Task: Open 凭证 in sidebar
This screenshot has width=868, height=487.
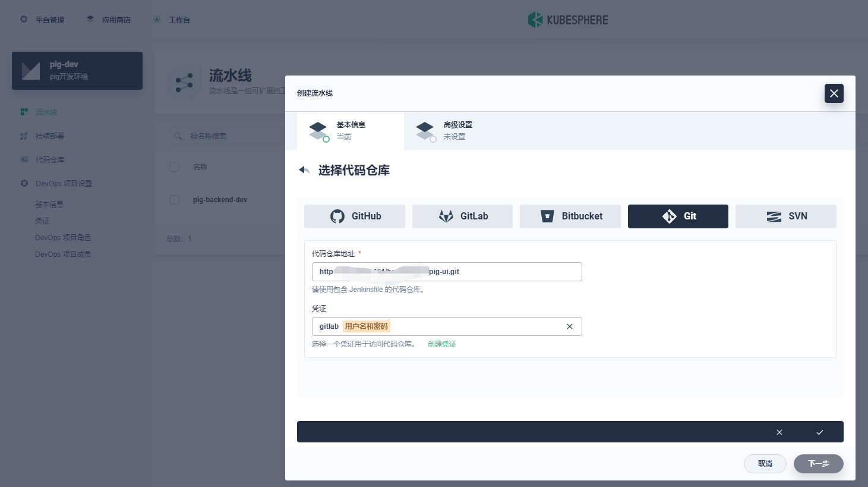Action: pyautogui.click(x=42, y=221)
